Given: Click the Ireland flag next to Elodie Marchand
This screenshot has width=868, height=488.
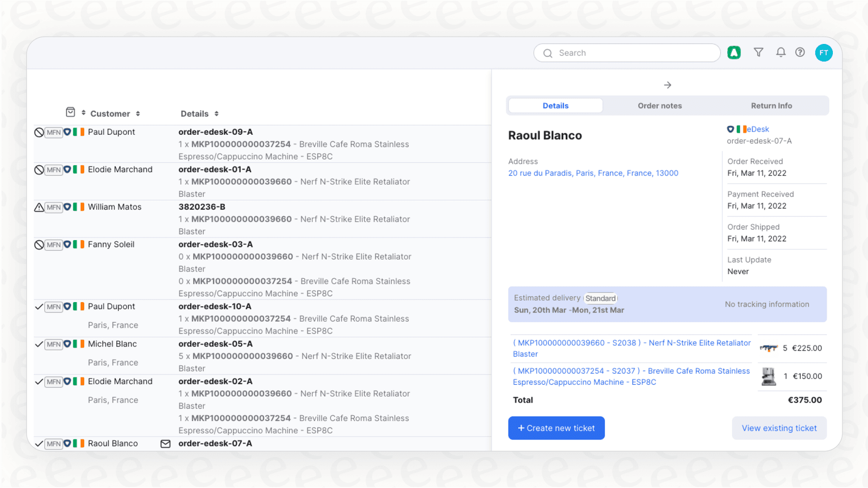Looking at the screenshot, I should [78, 169].
